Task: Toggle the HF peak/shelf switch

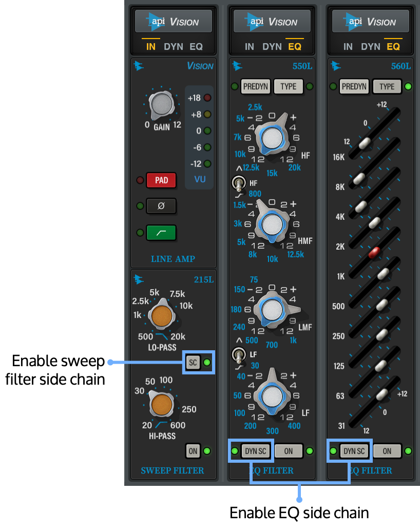Action: [x=239, y=183]
